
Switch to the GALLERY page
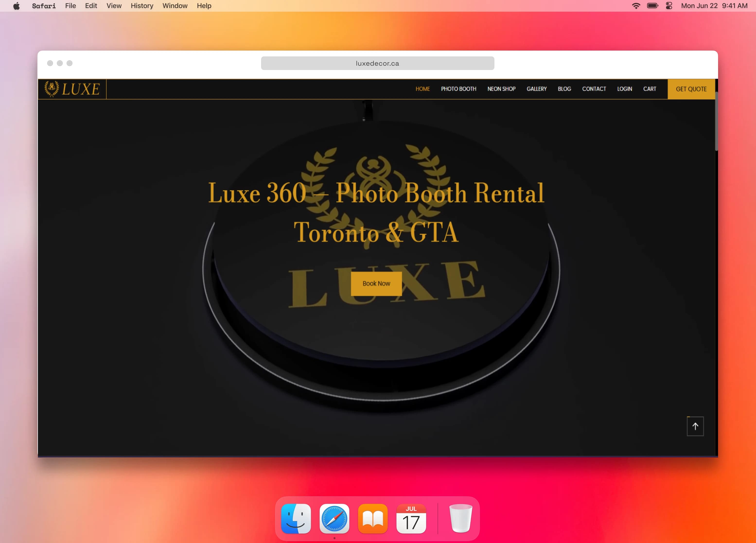click(536, 89)
